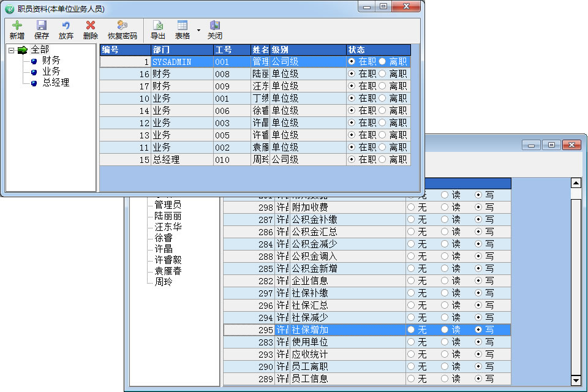Viewport: 588px width, 392px height.
Task: Export data with the 导出 icon
Action: 158,29
